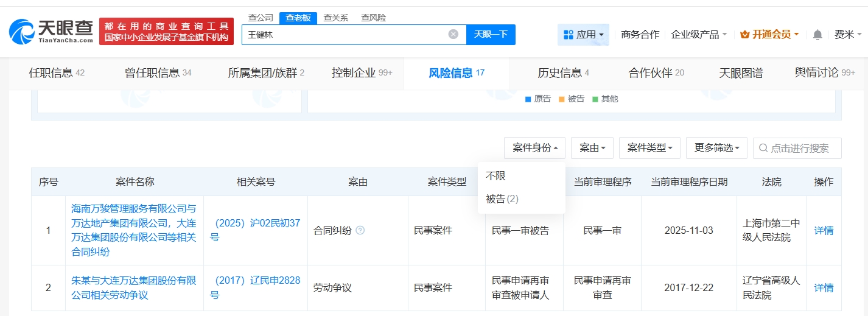Click the 天眼一下 search button
Screen dimensions: 868x316
point(491,35)
